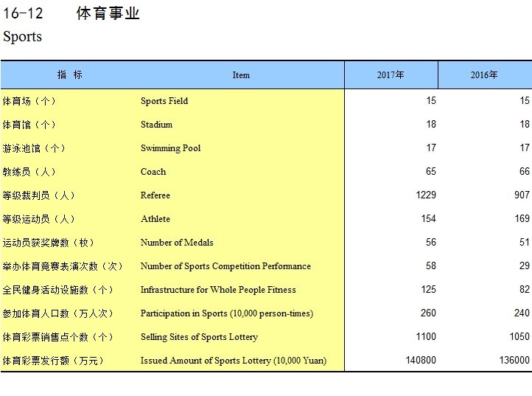Viewport: 532px width, 396px height.
Task: Select Athlete 2017 value 154
Action: (x=427, y=219)
